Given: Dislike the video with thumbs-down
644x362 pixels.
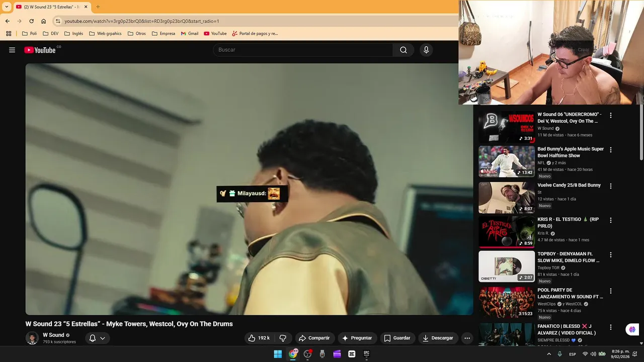Looking at the screenshot, I should click(283, 338).
